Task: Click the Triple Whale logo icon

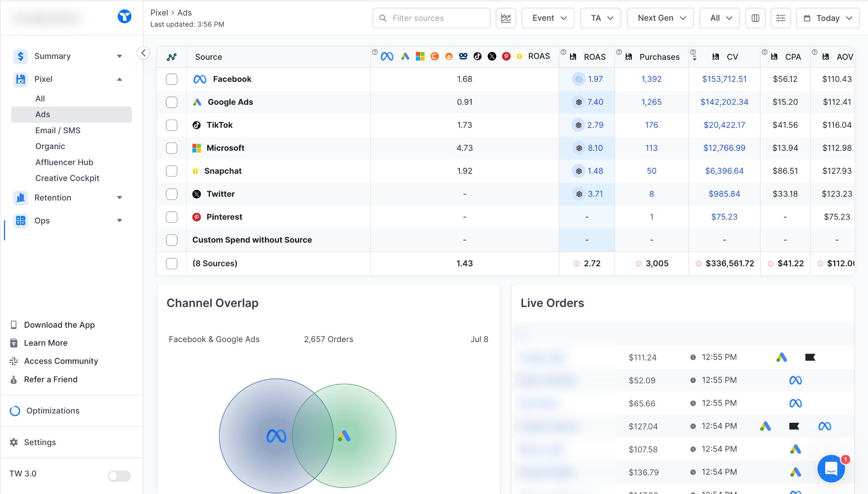Action: click(124, 17)
